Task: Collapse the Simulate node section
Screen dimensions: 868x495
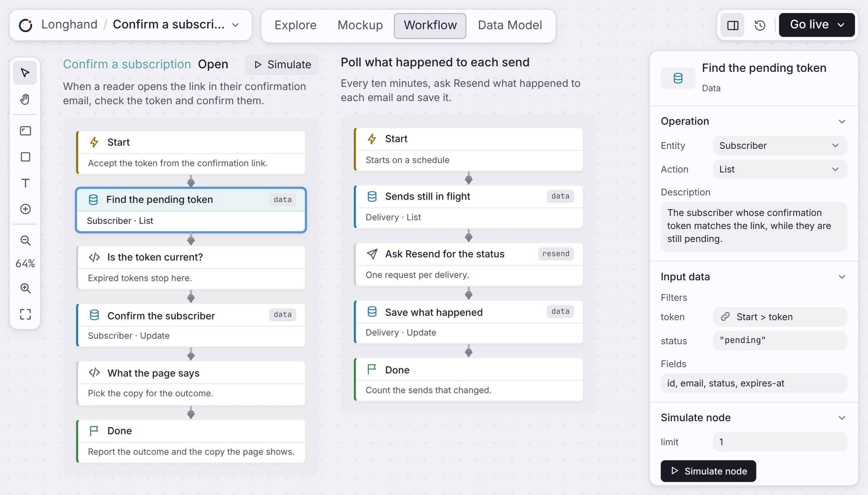Action: point(842,418)
